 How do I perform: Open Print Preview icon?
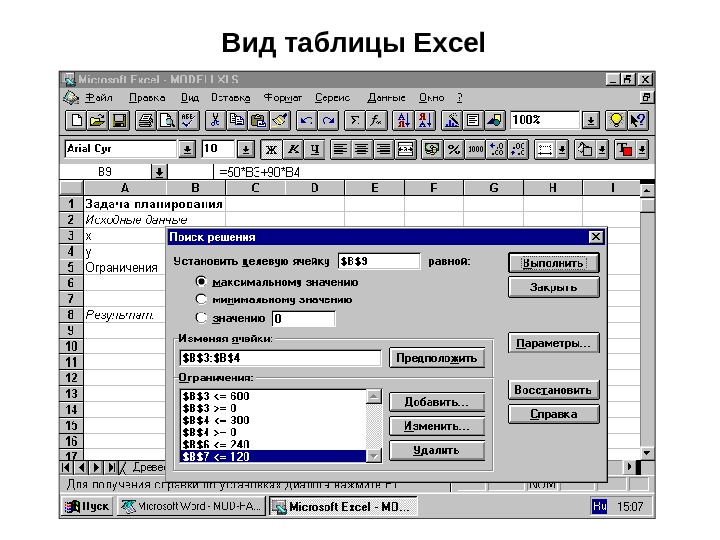[167, 121]
